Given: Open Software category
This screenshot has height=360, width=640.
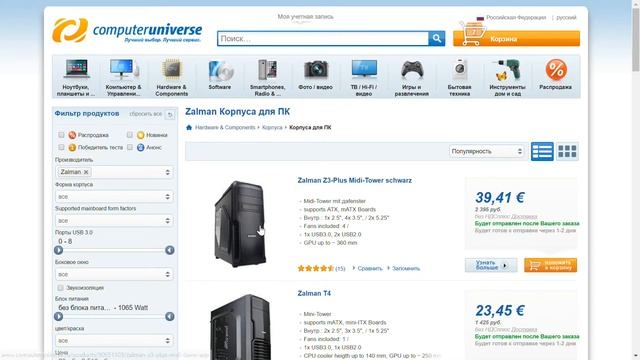Looking at the screenshot, I should point(220,75).
